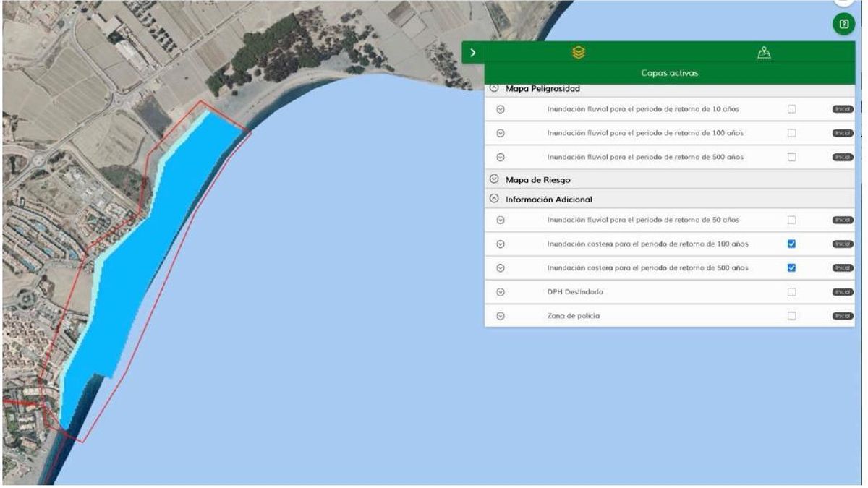This screenshot has height=488, width=868.
Task: Click Inicial button for Zona de policía
Action: click(842, 316)
